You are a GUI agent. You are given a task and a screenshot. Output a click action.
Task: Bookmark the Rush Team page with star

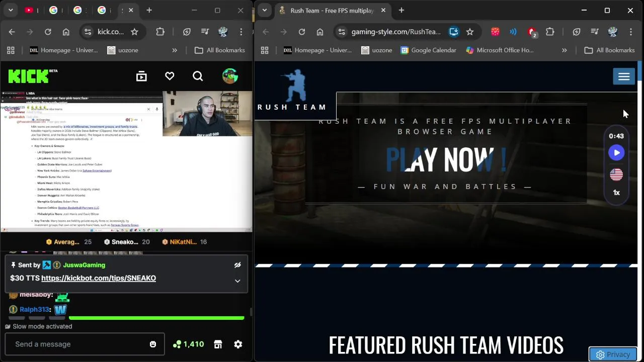470,32
